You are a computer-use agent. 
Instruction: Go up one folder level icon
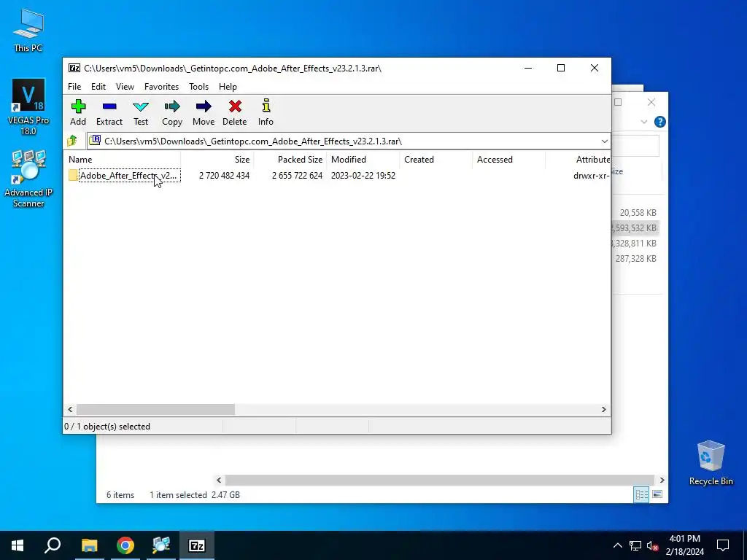point(72,141)
